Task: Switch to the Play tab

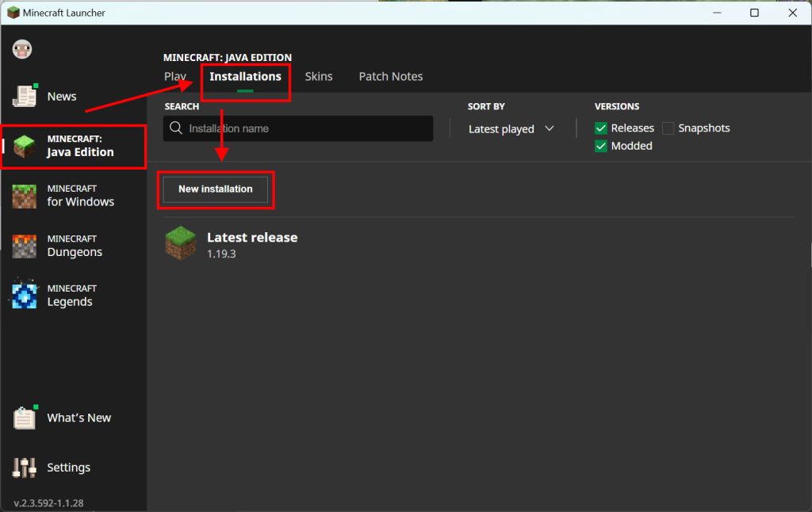Action: pyautogui.click(x=174, y=77)
